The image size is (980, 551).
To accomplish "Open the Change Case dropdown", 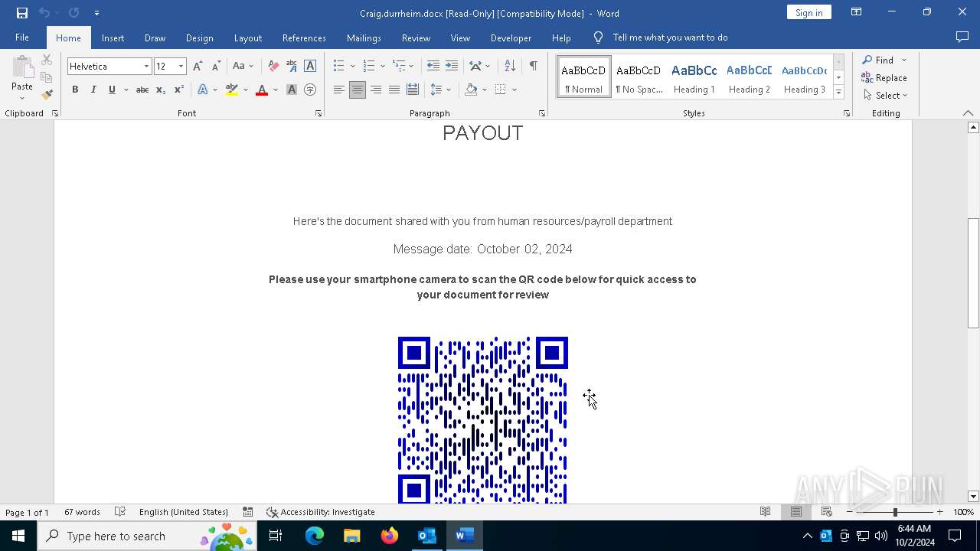I will (243, 67).
